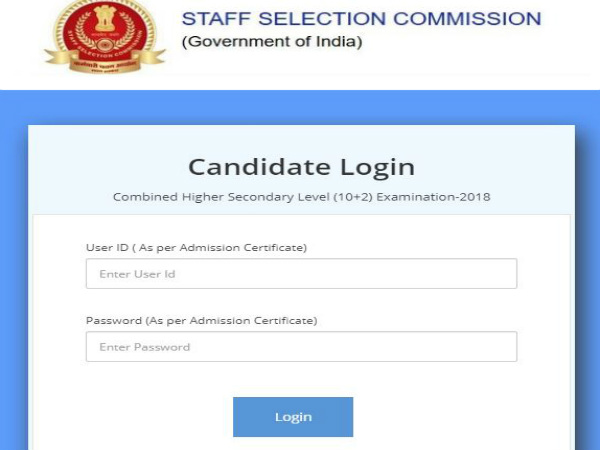This screenshot has height=450, width=600.
Task: Click the Combined Higher Secondary Level examination subtitle
Action: (301, 197)
